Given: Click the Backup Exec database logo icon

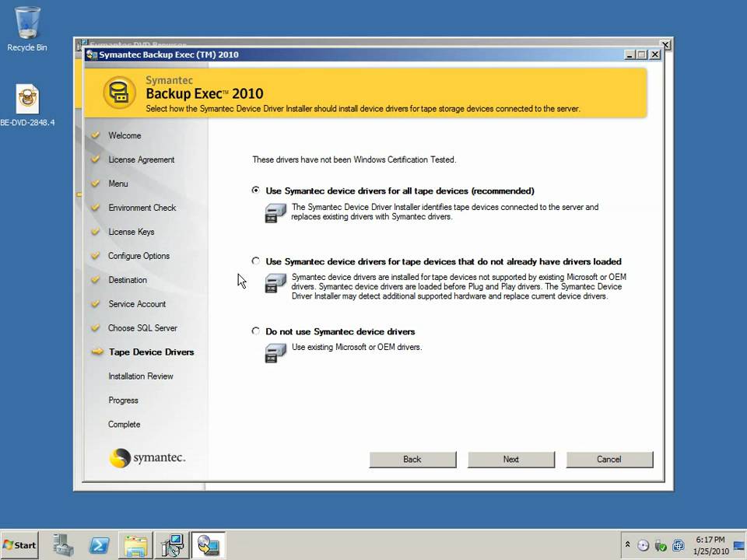Looking at the screenshot, I should point(119,93).
